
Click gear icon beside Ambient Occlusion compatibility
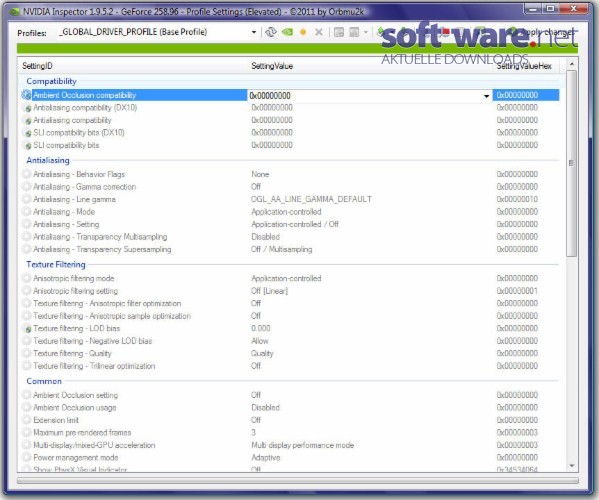[26, 95]
